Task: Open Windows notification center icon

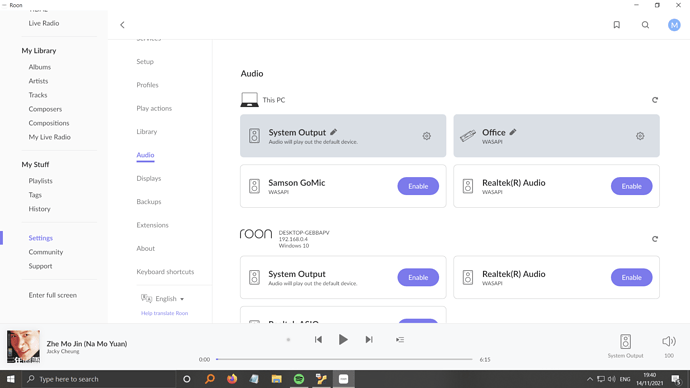Action: click(676, 379)
